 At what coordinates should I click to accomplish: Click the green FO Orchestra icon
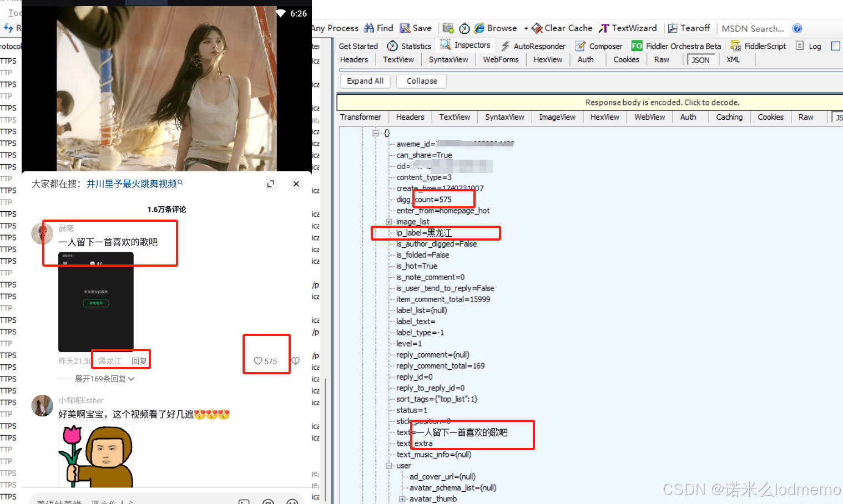[x=637, y=46]
